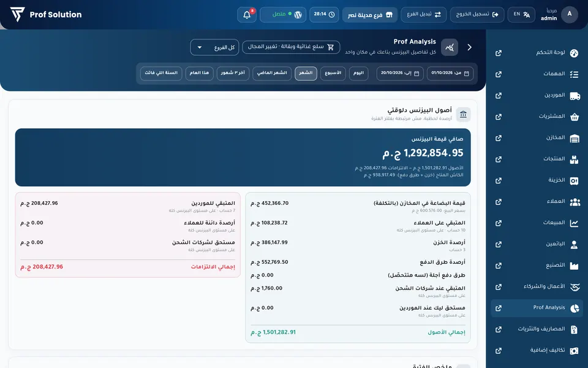Open التصنيع in the sidebar

pos(537,266)
